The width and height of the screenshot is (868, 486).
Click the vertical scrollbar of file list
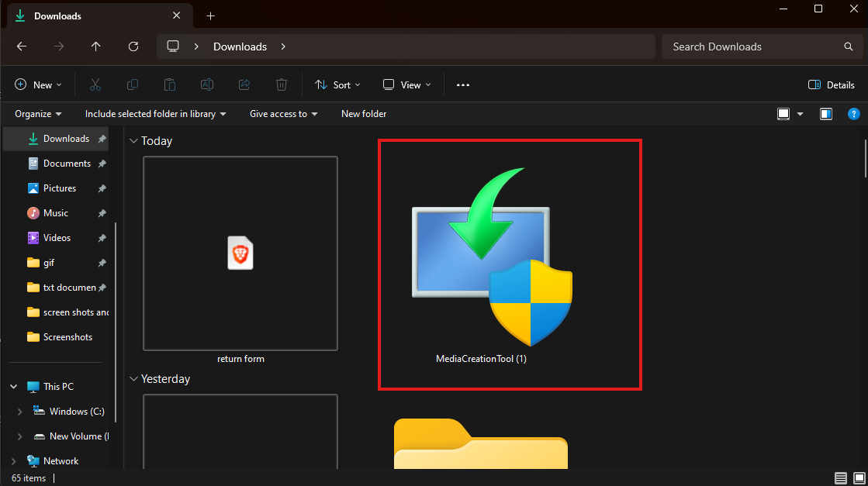coord(865,159)
